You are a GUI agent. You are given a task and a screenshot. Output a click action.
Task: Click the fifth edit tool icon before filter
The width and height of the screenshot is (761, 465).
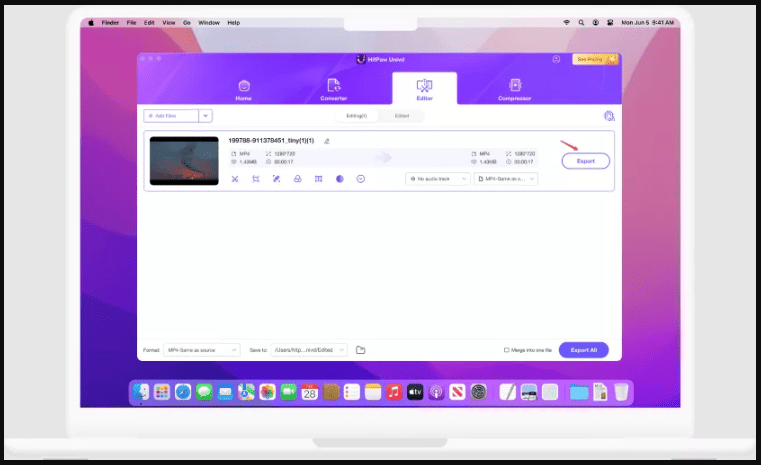coord(318,179)
